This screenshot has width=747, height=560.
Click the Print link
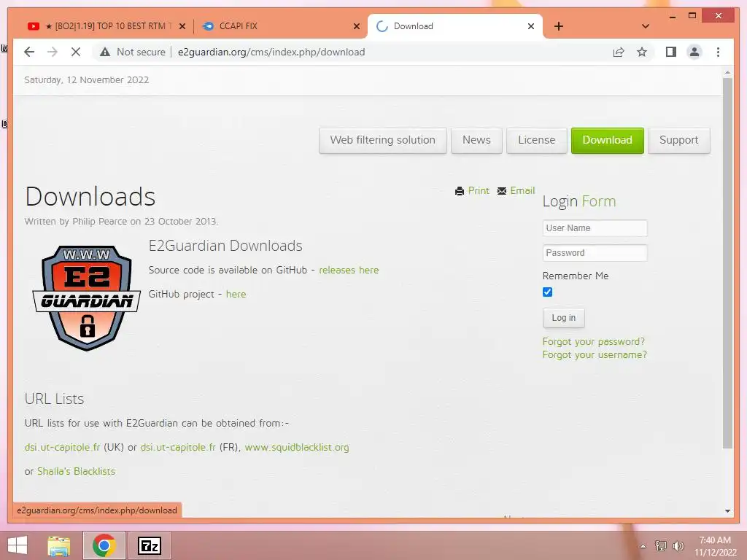coord(479,190)
